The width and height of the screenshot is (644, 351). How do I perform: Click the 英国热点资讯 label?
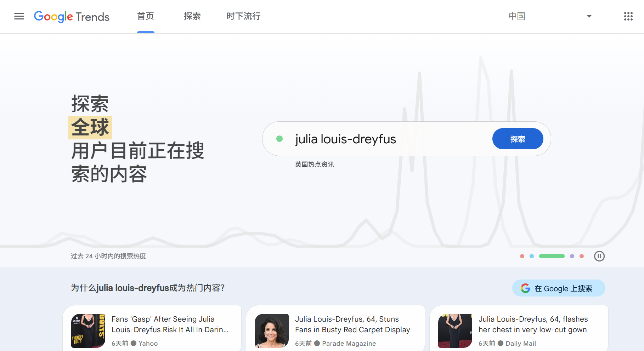(x=315, y=165)
